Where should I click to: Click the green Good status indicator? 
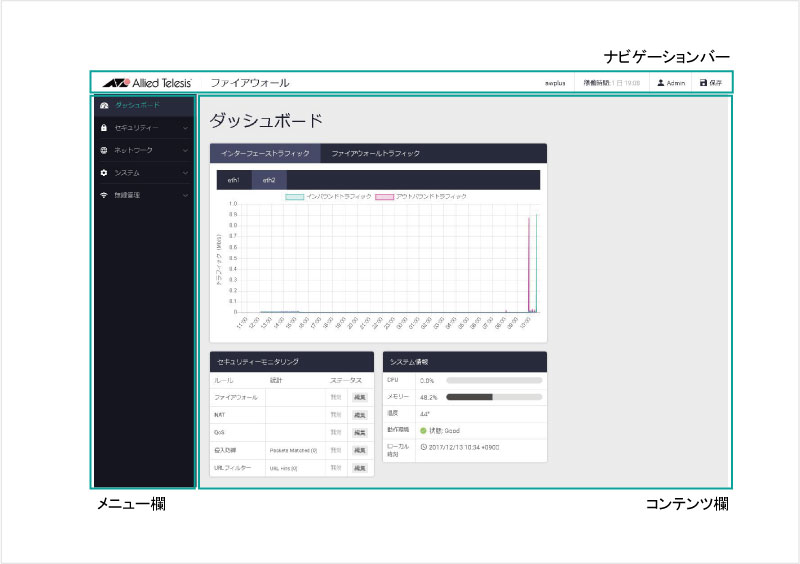[x=423, y=430]
